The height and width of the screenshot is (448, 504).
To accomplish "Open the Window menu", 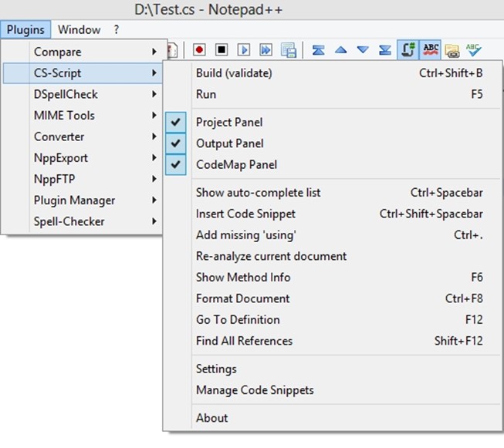I will tap(79, 29).
